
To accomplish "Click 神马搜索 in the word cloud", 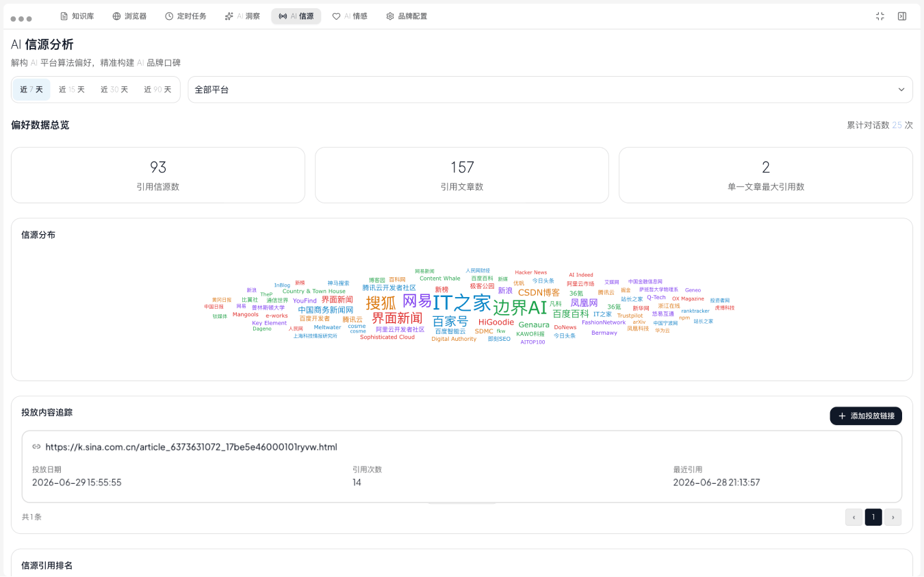I will 338,283.
